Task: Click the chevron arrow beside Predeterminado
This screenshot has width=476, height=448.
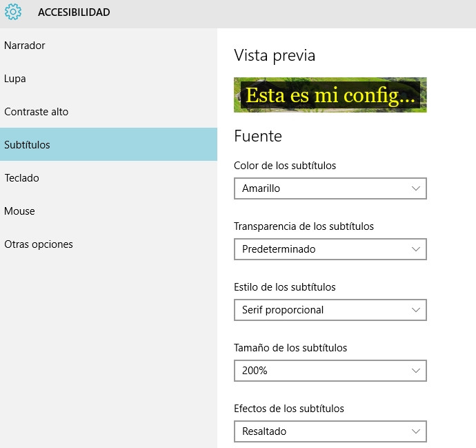Action: [415, 249]
